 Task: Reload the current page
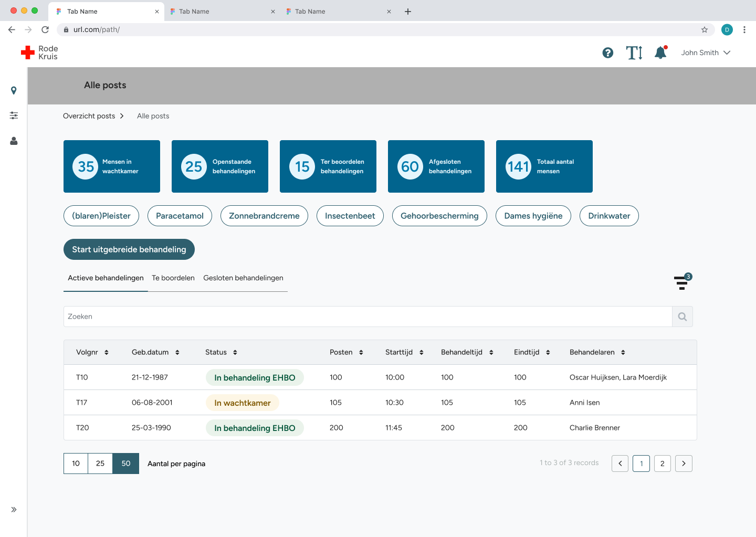coord(45,29)
